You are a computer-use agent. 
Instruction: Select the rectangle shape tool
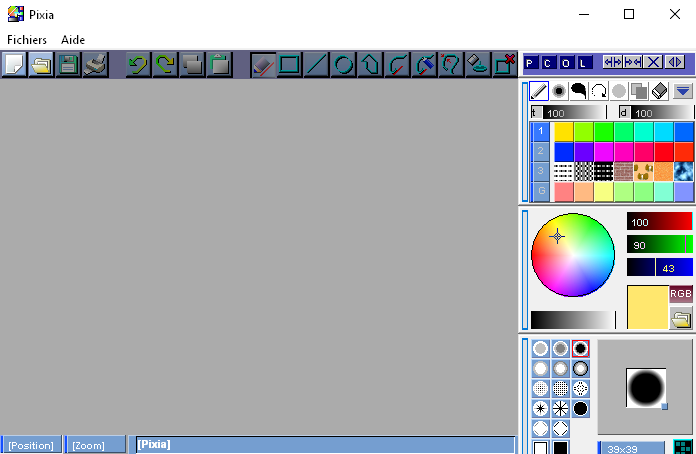click(x=289, y=65)
